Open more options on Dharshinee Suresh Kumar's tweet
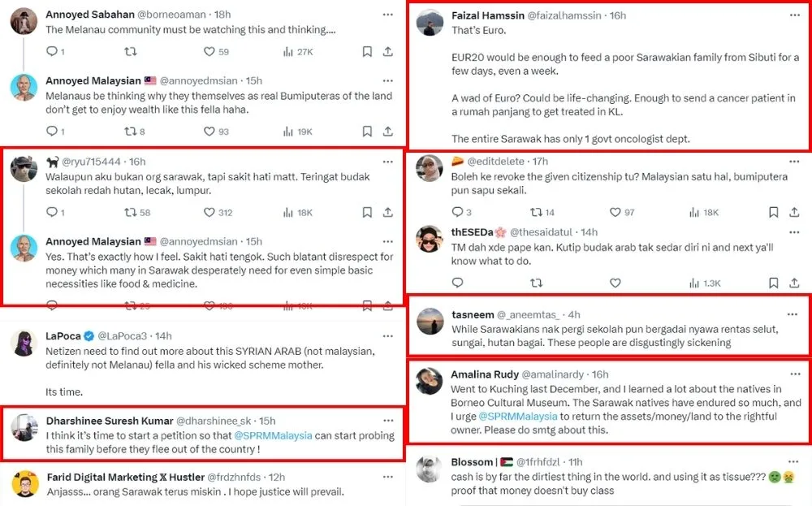 coord(387,421)
